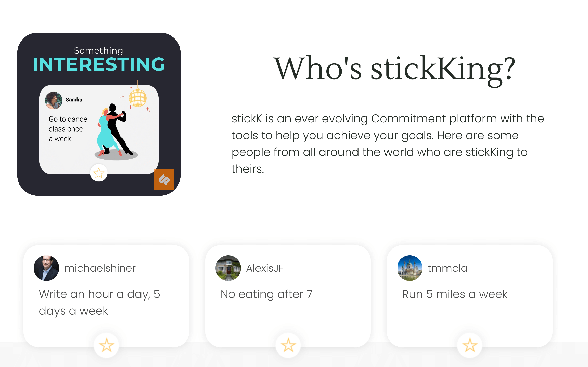
Task: Toggle favorite on the Something Interesting card
Action: click(99, 173)
